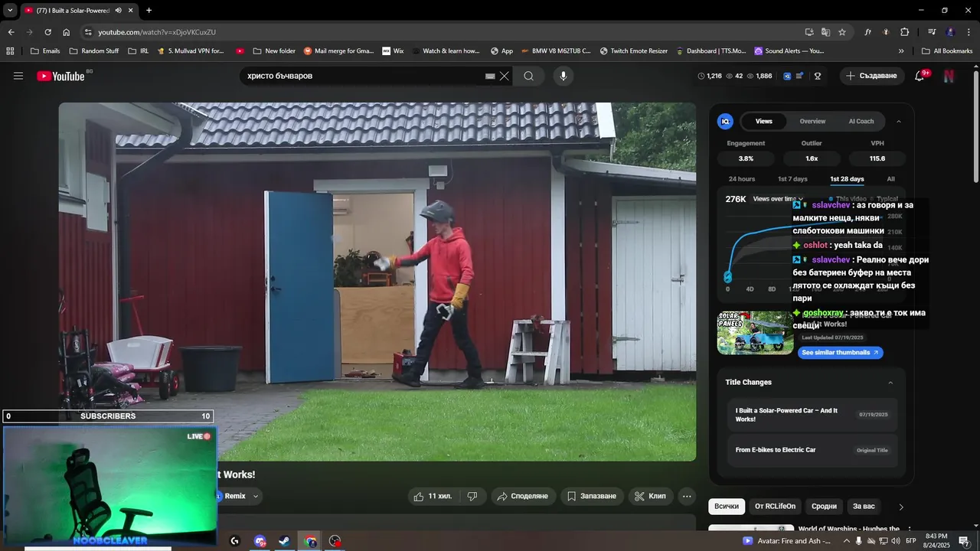
Task: Bookmark this page with the star icon
Action: pos(842,32)
